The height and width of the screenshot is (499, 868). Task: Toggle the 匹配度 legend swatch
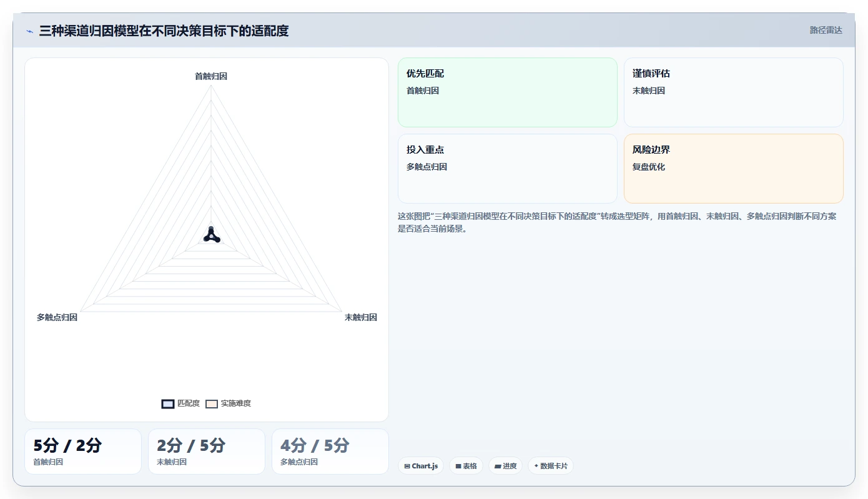coord(168,404)
